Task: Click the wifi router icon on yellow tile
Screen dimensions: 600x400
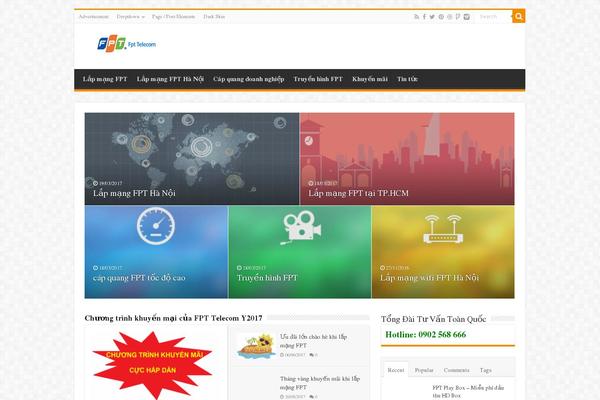Action: (x=443, y=229)
